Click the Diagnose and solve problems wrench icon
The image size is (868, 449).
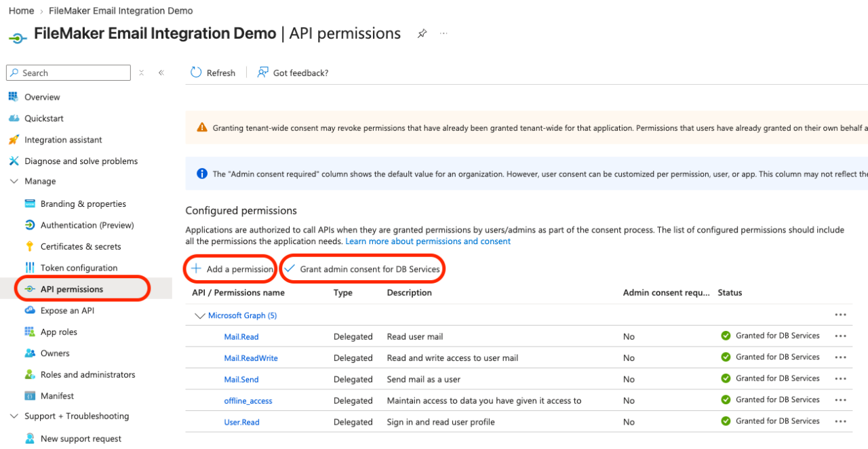point(14,161)
